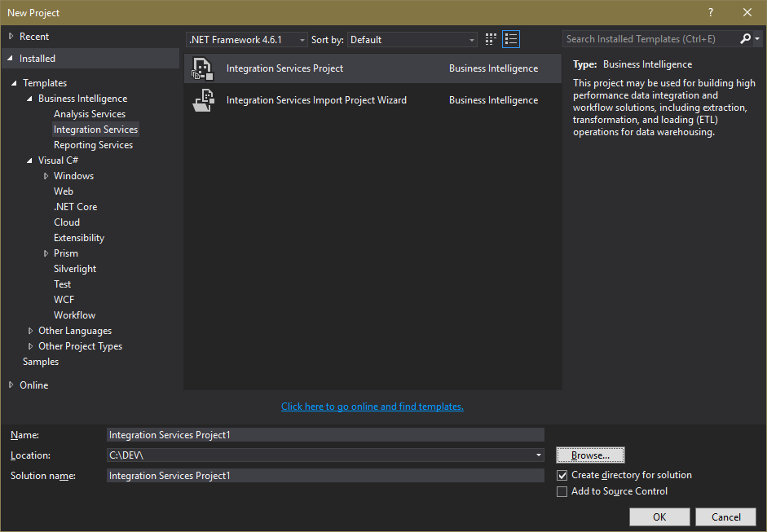Click the search magnifier in templates search box
Image resolution: width=767 pixels, height=532 pixels.
point(746,38)
